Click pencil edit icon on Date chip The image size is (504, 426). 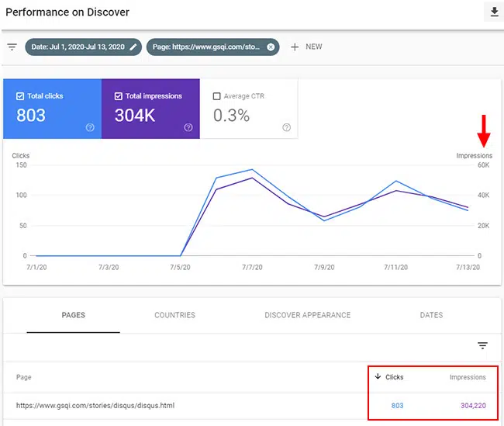click(134, 47)
